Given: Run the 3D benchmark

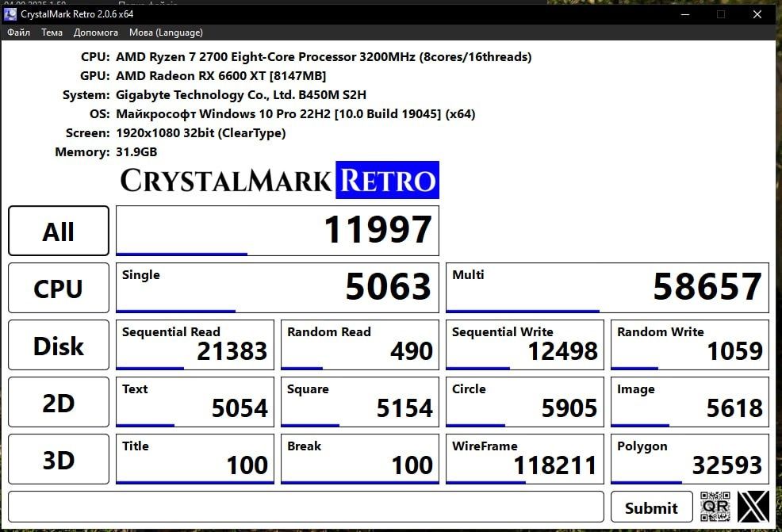Looking at the screenshot, I should [x=59, y=459].
